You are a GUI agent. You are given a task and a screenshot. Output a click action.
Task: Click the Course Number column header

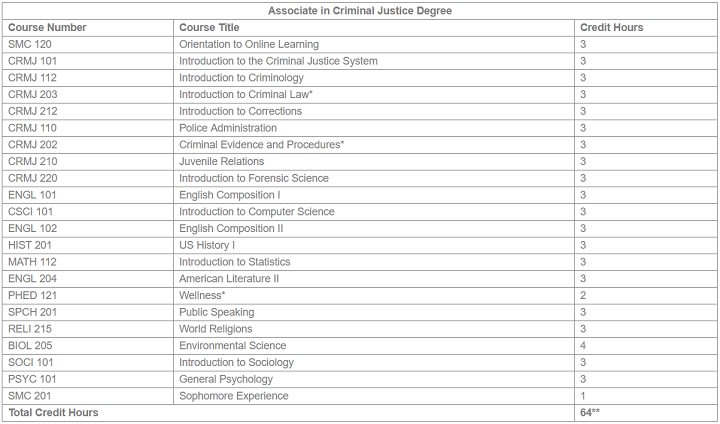click(x=47, y=28)
